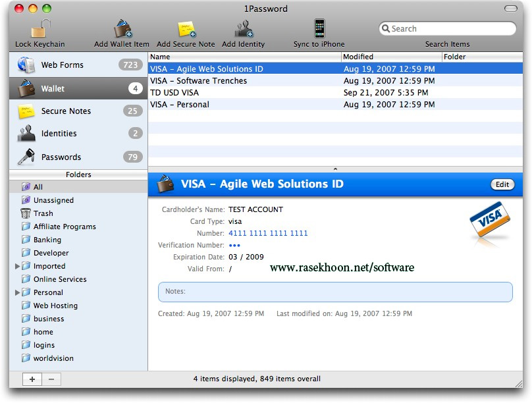Image resolution: width=532 pixels, height=403 pixels.
Task: Click the Add Identity icon
Action: [244, 29]
